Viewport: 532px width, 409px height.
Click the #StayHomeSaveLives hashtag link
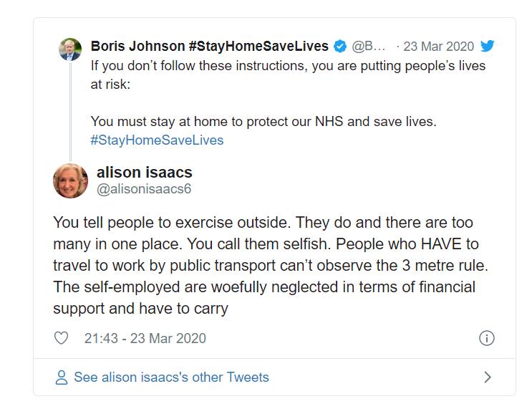(157, 140)
